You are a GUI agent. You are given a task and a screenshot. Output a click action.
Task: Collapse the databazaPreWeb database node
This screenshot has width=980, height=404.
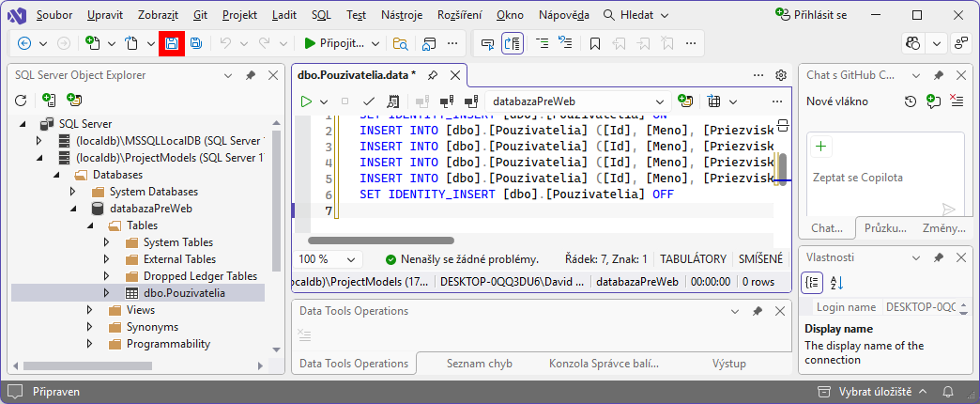click(x=72, y=209)
